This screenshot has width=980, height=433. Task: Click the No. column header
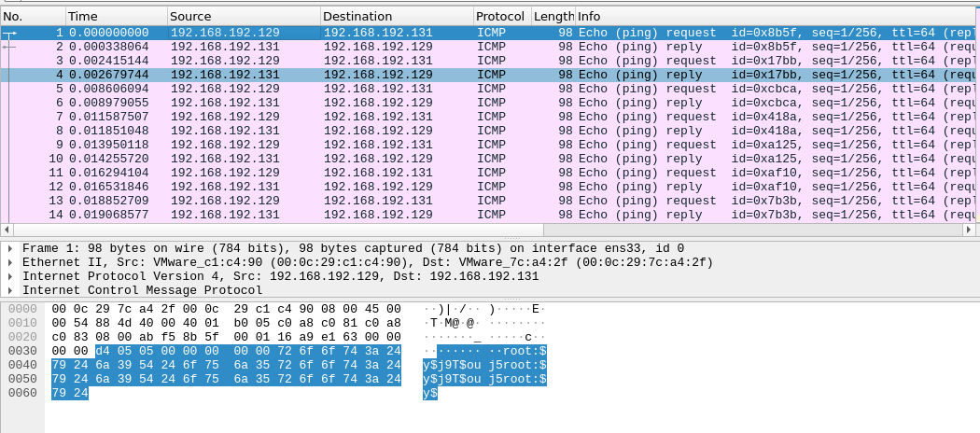click(x=33, y=17)
